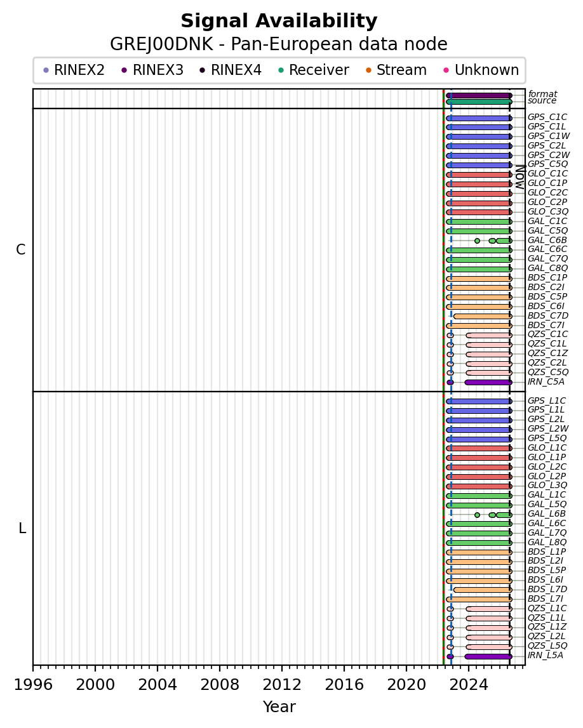
Task: Click the QZS_L1C pink bar
Action: click(x=489, y=609)
